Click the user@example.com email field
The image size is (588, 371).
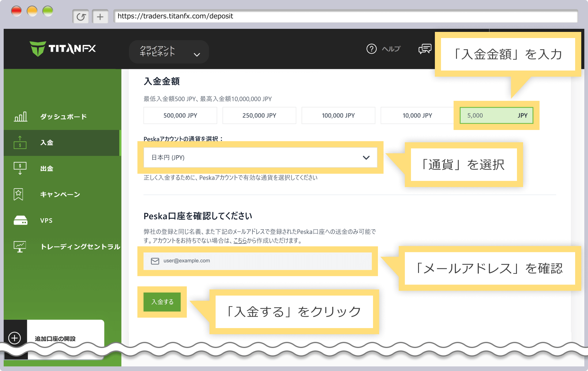pyautogui.click(x=258, y=261)
